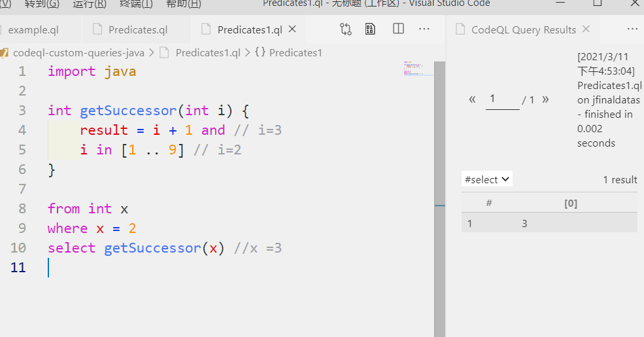Split the editor to the right
Image resolution: width=644 pixels, height=337 pixels.
pos(398,29)
